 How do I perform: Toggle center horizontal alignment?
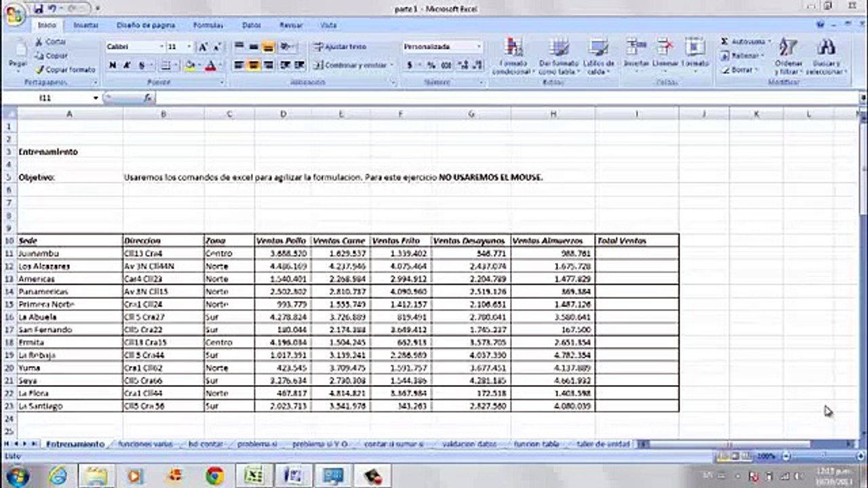point(254,65)
